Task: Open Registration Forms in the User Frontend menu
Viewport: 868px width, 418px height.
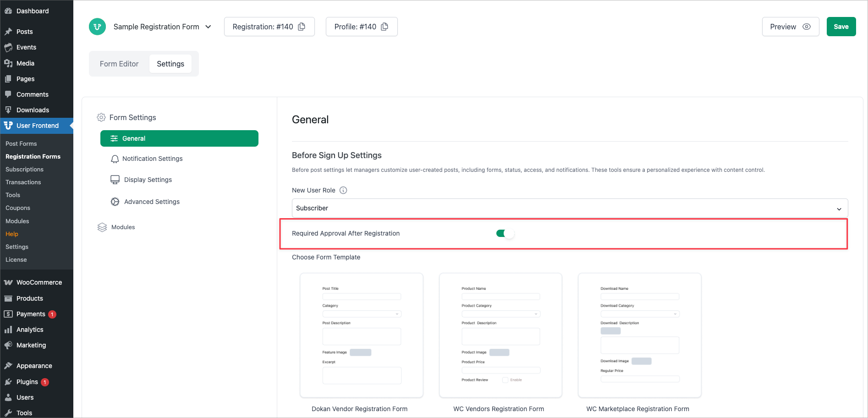Action: coord(33,156)
